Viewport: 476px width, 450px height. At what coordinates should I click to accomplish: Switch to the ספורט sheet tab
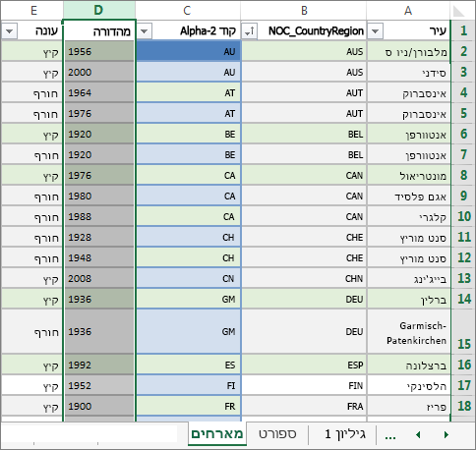pyautogui.click(x=277, y=434)
